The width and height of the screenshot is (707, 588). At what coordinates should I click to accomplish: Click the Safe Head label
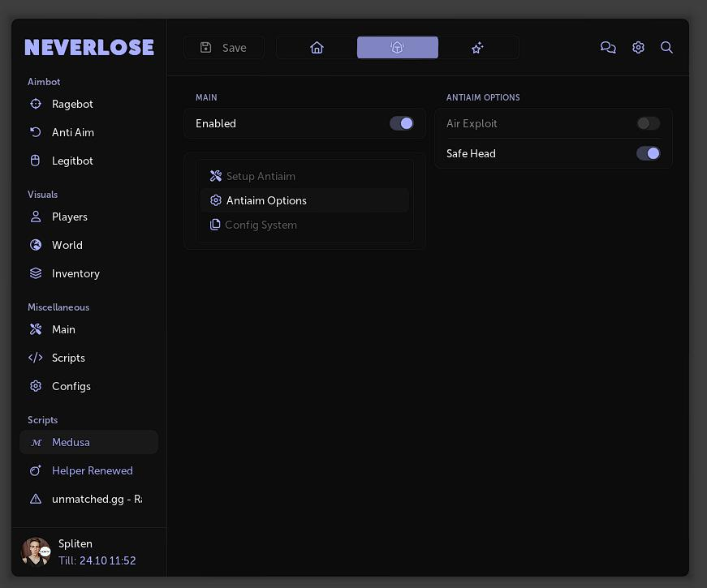(x=471, y=153)
